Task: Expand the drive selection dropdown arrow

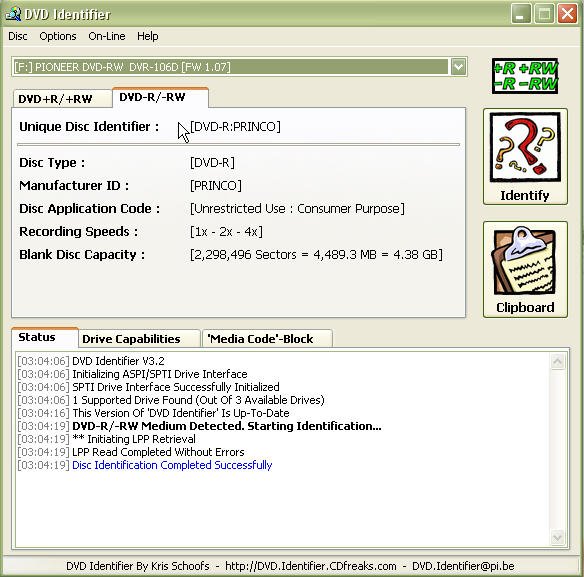Action: 458,67
